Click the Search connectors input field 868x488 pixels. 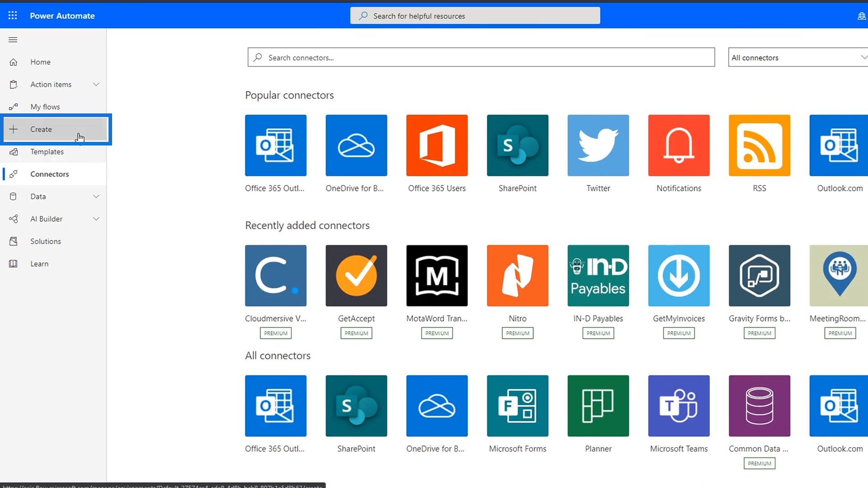click(x=481, y=57)
